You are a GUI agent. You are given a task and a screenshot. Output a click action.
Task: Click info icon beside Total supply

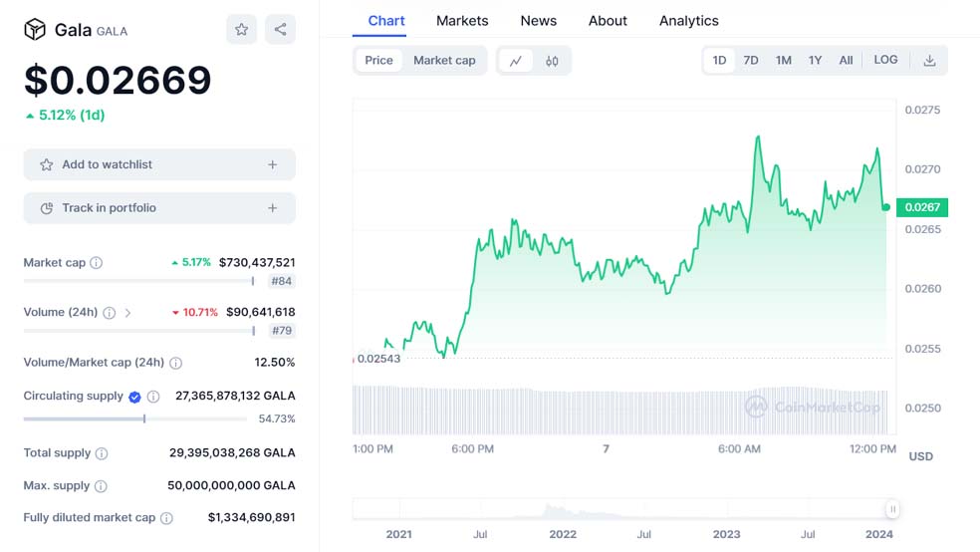[x=102, y=453]
